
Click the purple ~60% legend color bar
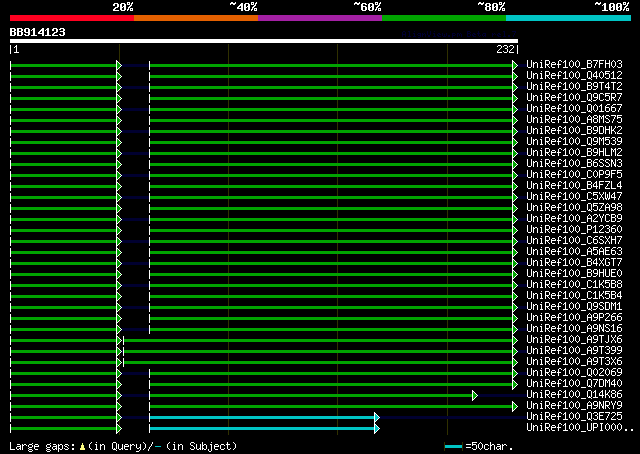pos(320,18)
